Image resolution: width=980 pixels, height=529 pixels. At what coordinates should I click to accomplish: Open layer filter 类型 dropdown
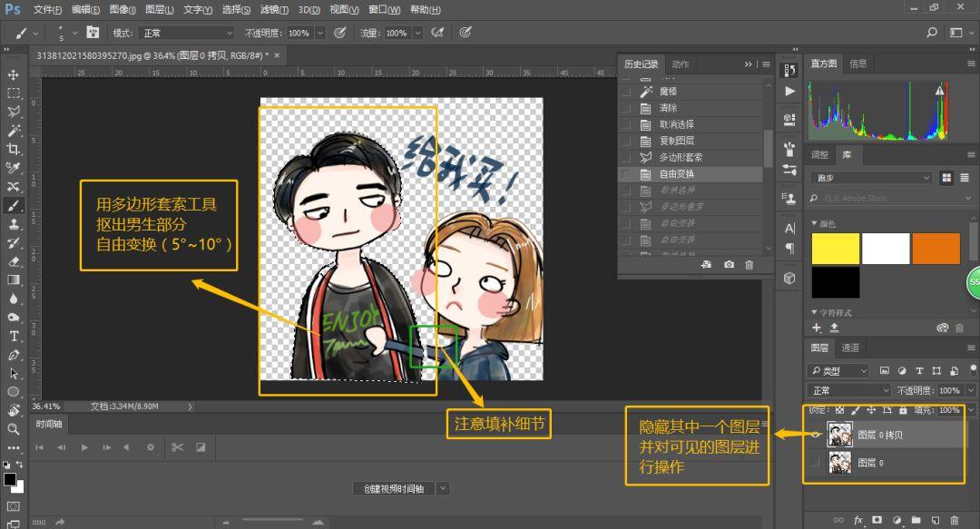838,371
